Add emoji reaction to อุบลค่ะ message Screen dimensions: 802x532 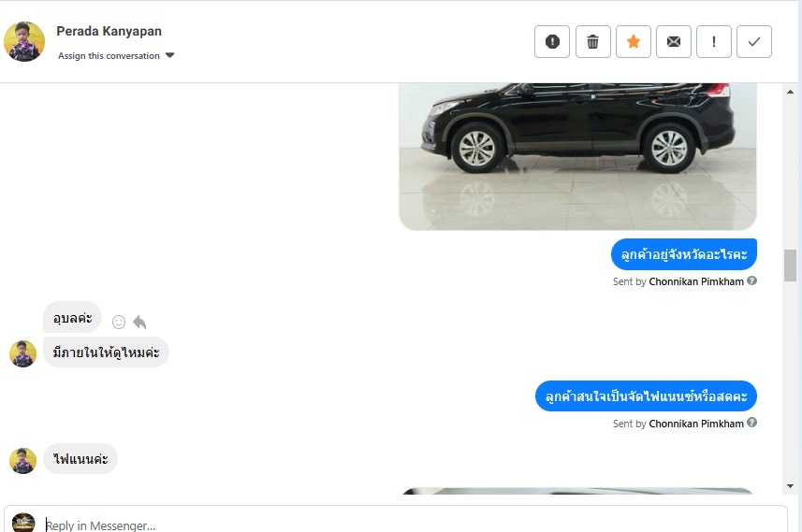click(119, 322)
